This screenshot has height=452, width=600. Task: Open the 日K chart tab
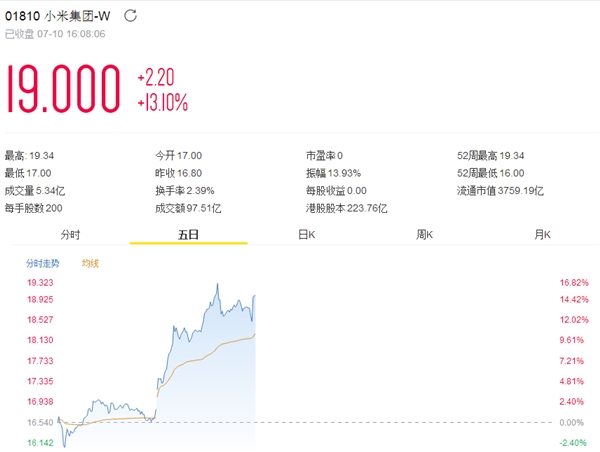pos(307,233)
